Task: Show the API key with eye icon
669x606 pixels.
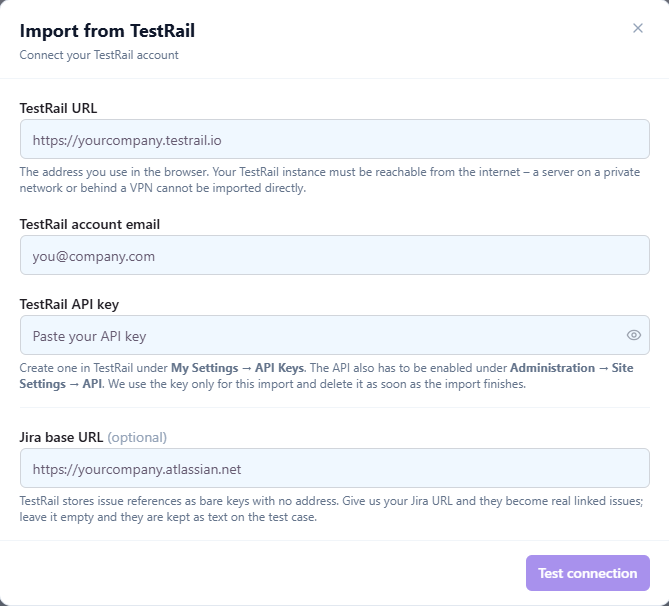Action: (x=634, y=335)
